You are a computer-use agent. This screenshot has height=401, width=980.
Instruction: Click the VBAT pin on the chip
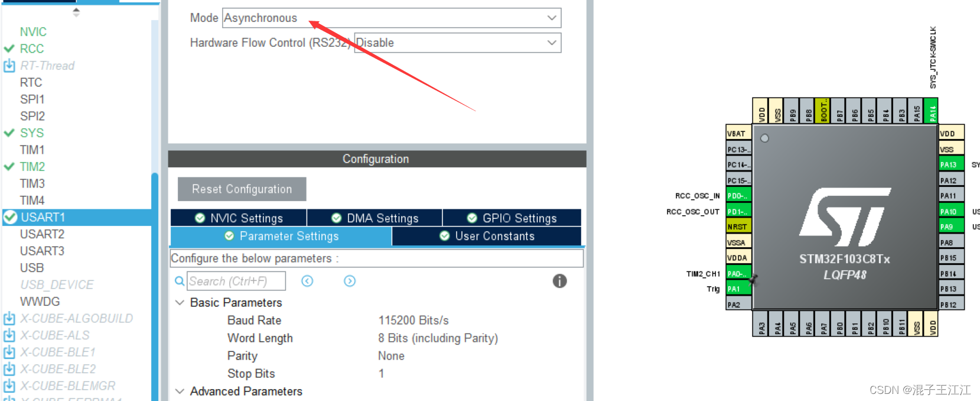(x=738, y=133)
